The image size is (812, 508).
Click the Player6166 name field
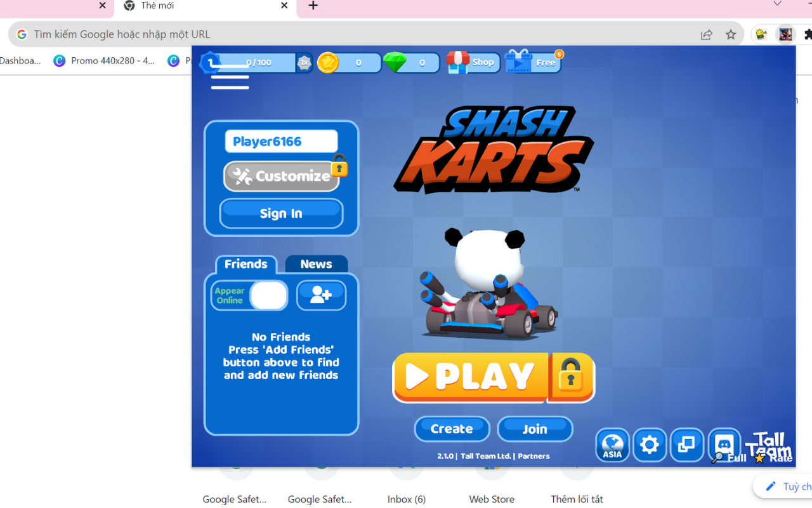click(281, 141)
